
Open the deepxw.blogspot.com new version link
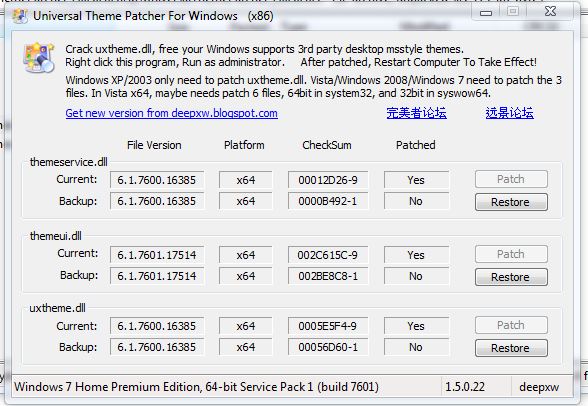[171, 113]
